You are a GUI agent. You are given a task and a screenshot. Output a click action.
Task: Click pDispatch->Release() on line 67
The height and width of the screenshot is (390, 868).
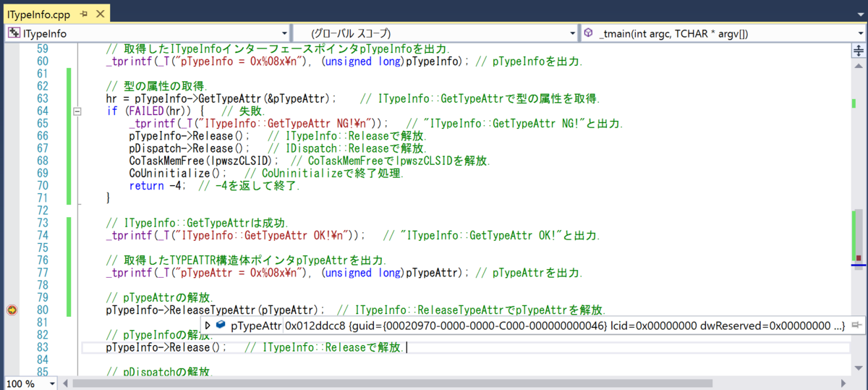click(x=190, y=148)
